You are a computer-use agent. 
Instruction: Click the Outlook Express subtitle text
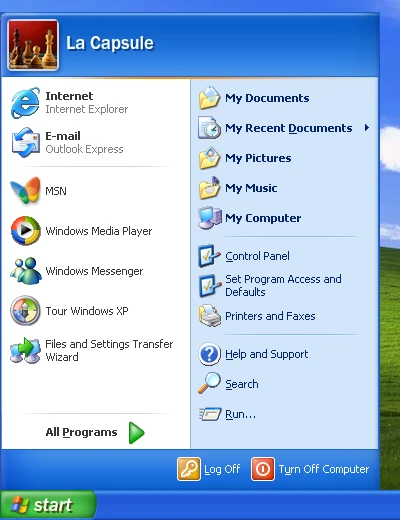tap(84, 149)
